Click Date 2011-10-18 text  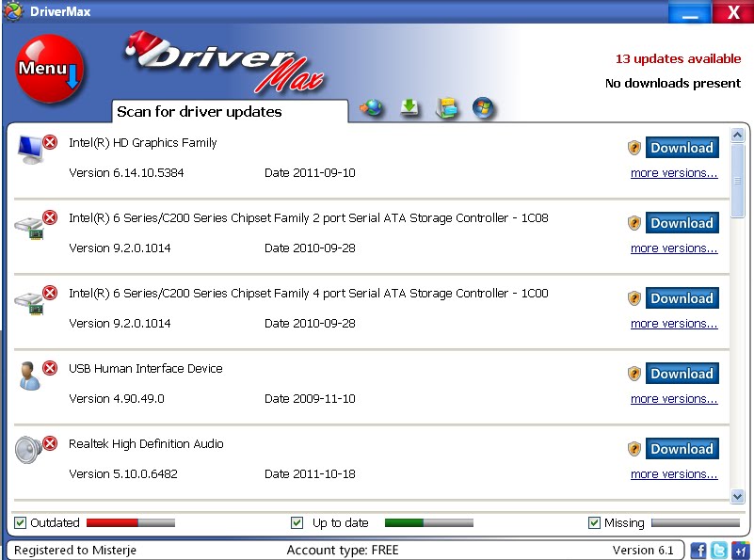(310, 474)
